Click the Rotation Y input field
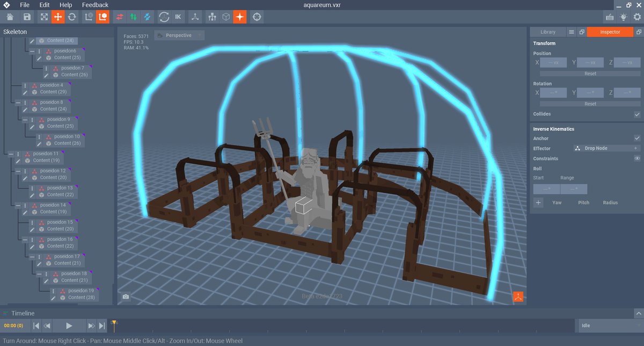644x346 pixels. [590, 93]
